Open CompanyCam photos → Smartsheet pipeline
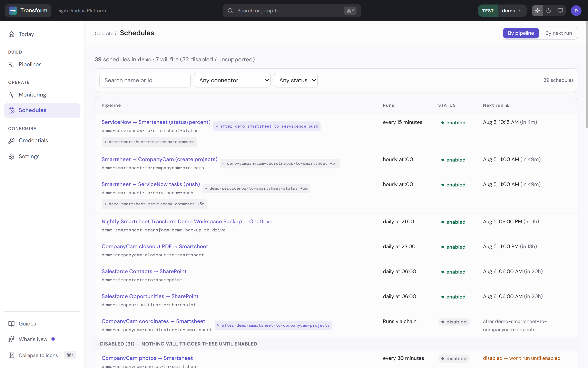This screenshot has width=588, height=368. [x=147, y=358]
